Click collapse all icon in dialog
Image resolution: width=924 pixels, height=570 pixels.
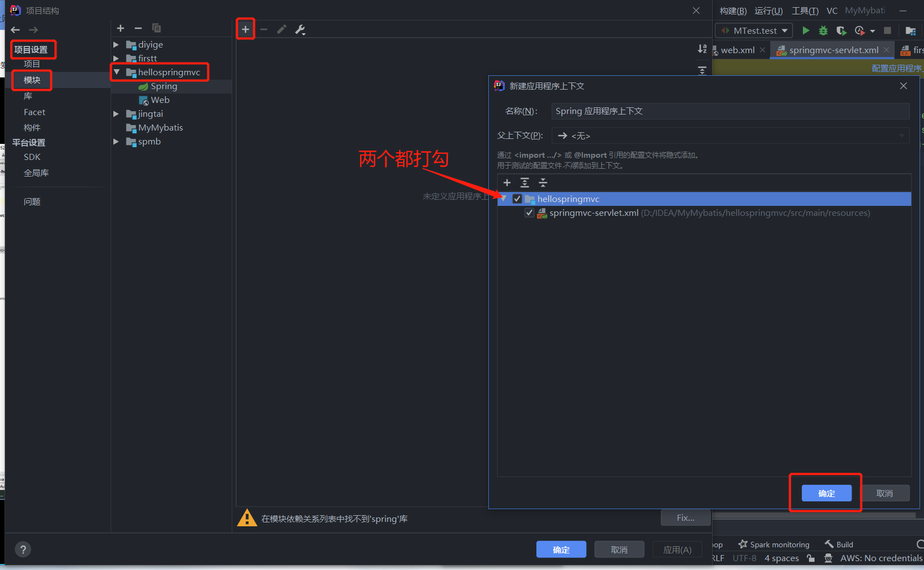click(x=543, y=183)
